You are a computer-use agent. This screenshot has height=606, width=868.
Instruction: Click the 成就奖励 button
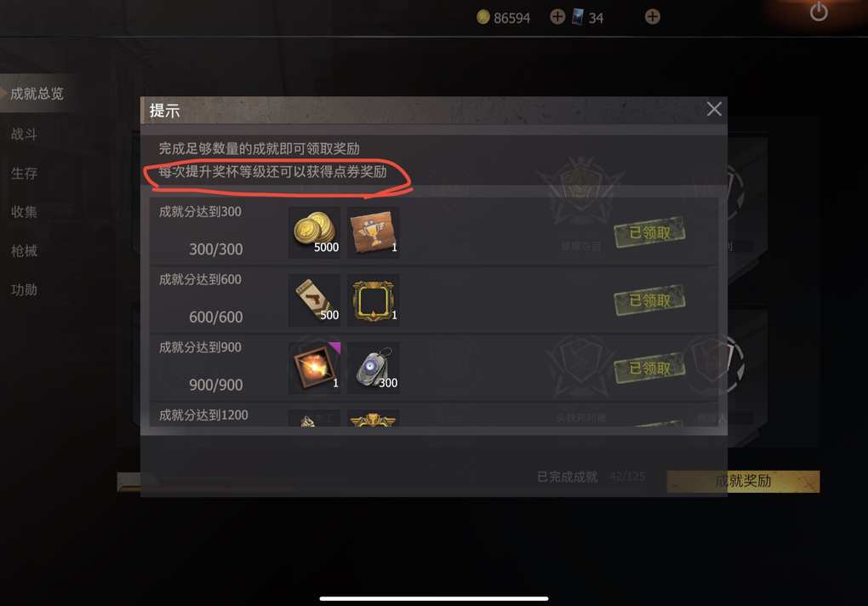[x=744, y=481]
